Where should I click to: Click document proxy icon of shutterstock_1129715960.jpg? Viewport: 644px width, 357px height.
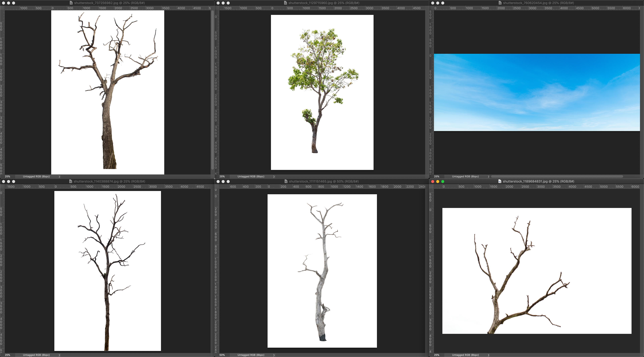coord(285,3)
